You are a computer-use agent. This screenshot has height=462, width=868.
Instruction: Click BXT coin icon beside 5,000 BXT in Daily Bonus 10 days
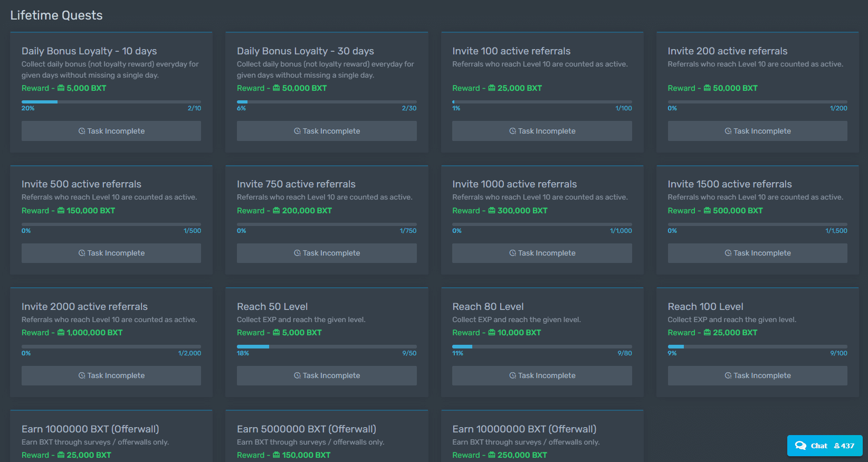pyautogui.click(x=61, y=88)
